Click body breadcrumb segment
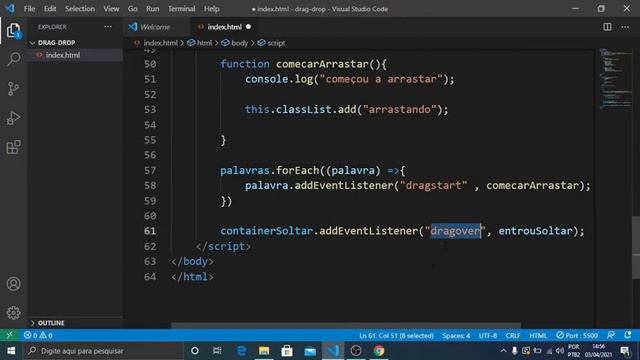The height and width of the screenshot is (360, 640). pos(239,43)
